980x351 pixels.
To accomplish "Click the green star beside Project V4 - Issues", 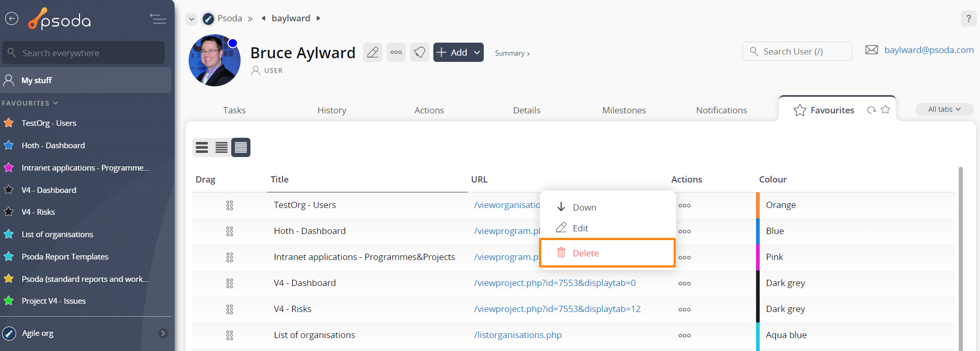I will pos(9,301).
